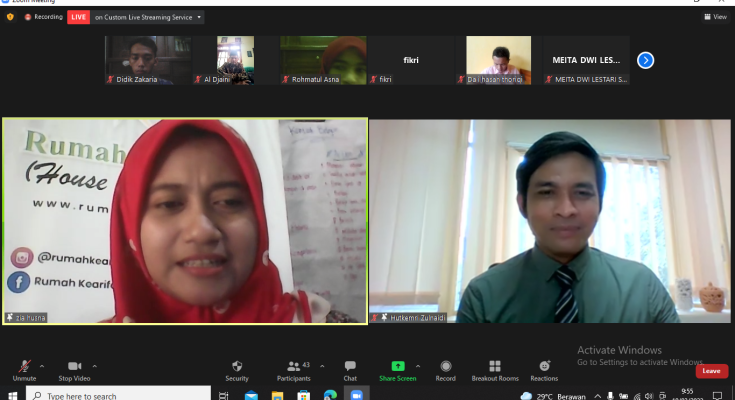Click the system tray volume icon
735x400 pixels.
click(x=649, y=396)
